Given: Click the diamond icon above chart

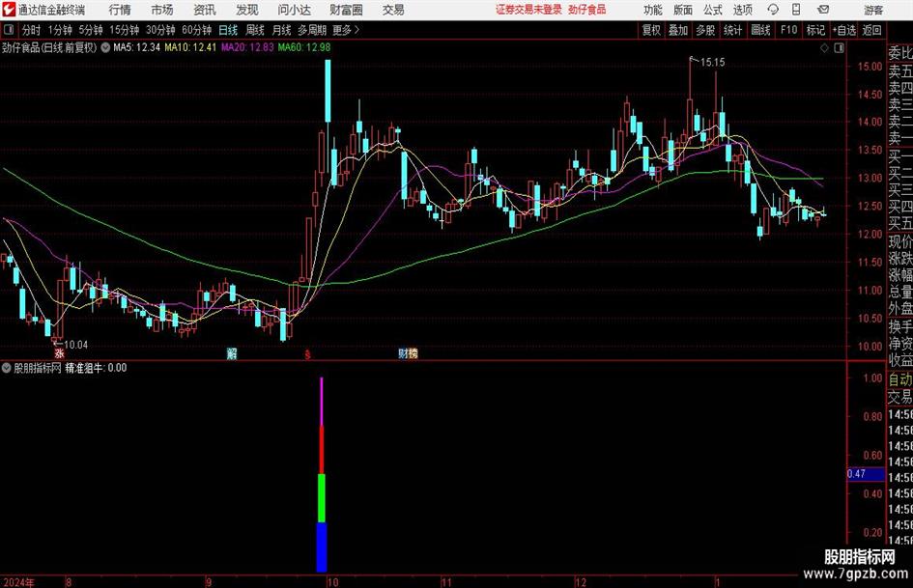Looking at the screenshot, I should [824, 48].
